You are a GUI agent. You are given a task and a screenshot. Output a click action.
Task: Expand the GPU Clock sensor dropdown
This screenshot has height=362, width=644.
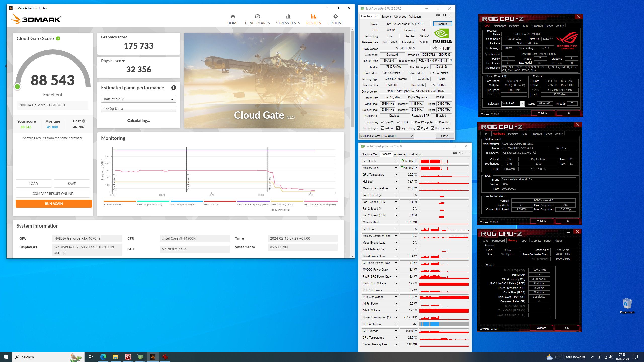point(396,161)
